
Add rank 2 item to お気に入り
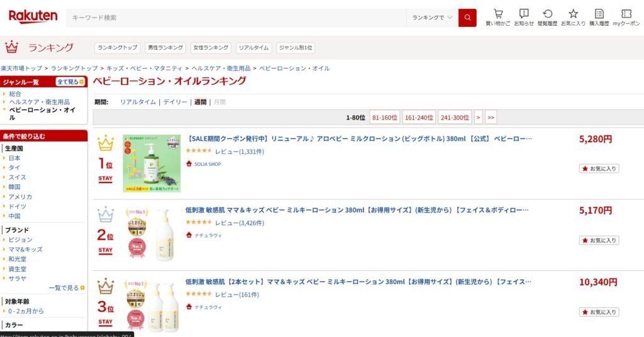599,240
